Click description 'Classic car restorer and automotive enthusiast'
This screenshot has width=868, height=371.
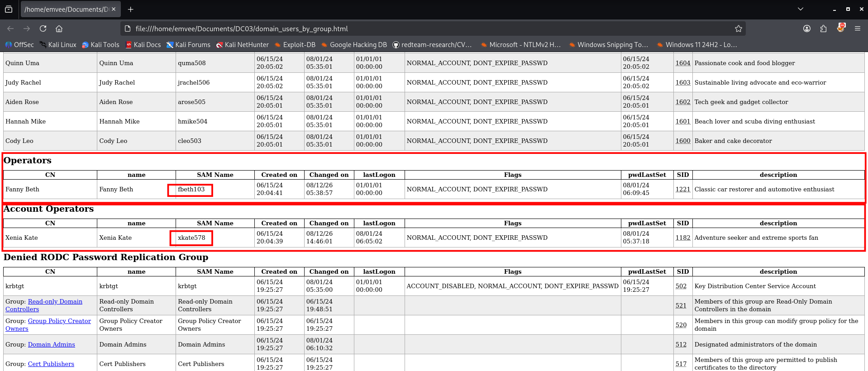pos(764,189)
